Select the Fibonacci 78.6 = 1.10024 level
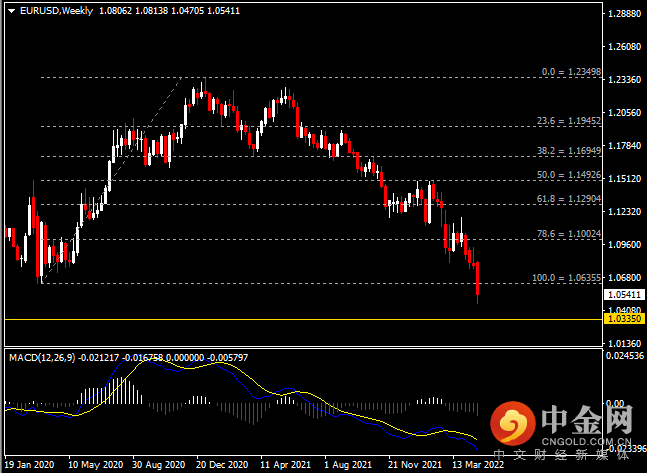The image size is (647, 473). (x=569, y=234)
